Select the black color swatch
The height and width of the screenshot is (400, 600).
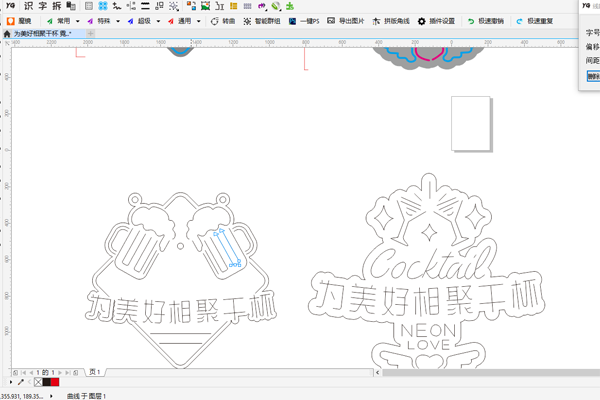tap(47, 382)
